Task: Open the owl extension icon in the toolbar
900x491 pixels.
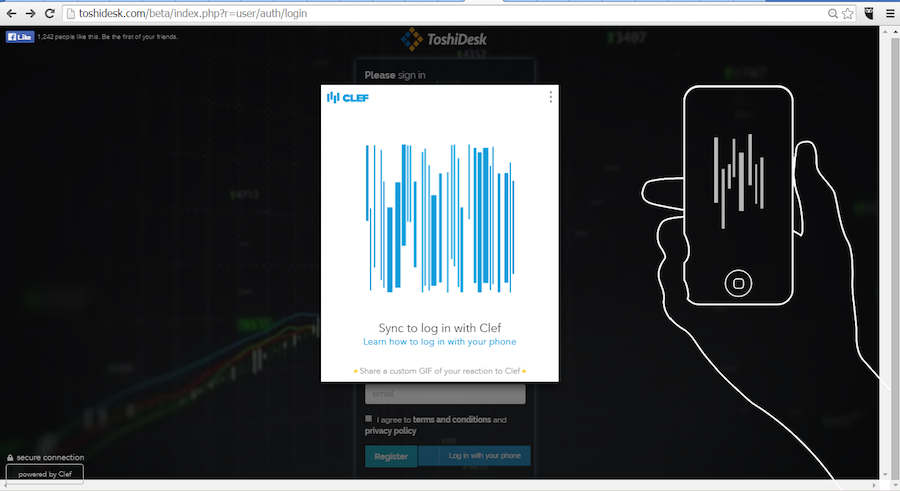Action: [x=869, y=13]
